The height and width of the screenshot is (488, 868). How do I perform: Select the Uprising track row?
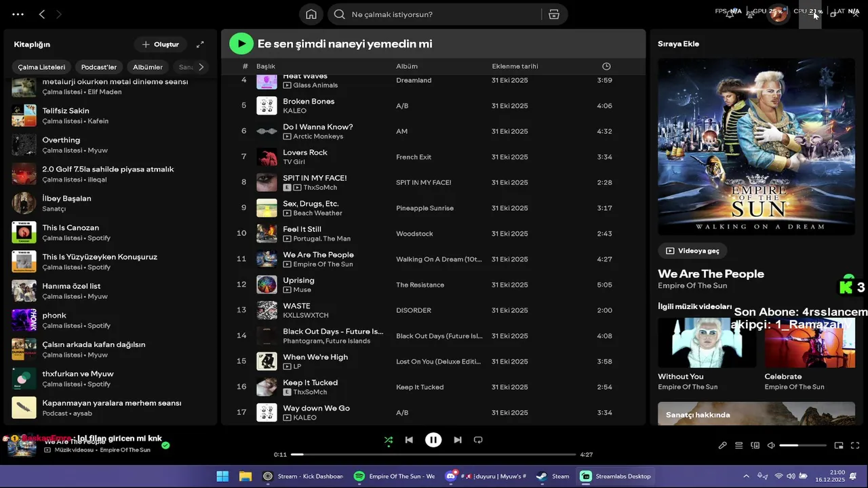point(433,285)
